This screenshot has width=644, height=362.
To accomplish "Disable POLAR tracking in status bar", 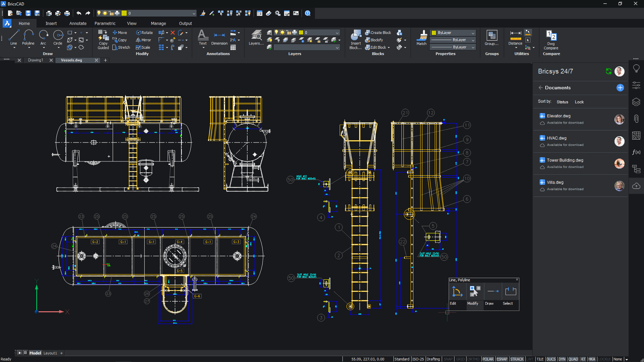I will coord(488,359).
